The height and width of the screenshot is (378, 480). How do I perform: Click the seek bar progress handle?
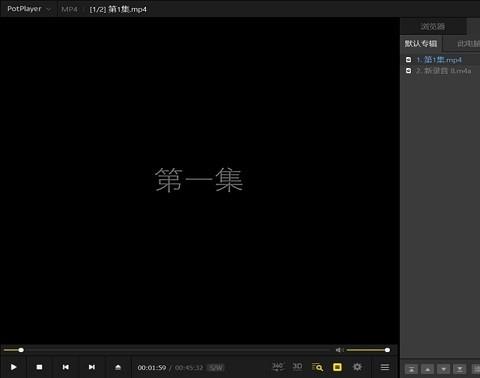coord(21,350)
